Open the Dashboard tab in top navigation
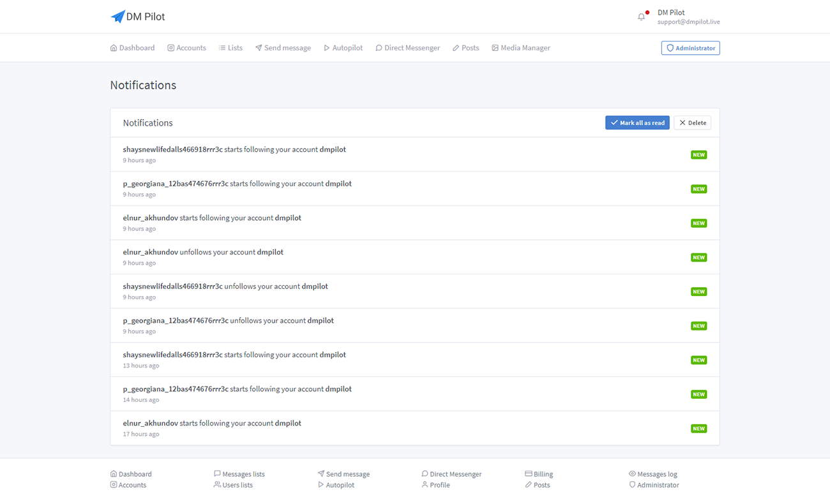Image resolution: width=830 pixels, height=504 pixels. [x=132, y=48]
